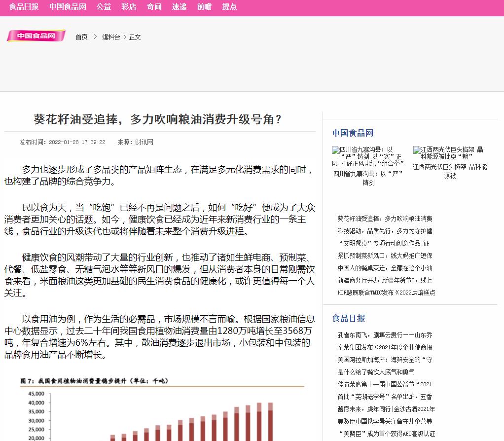
Task: Open article 孔雀东南飞，鹰隼云贵行——山东乔
Action: (x=385, y=335)
